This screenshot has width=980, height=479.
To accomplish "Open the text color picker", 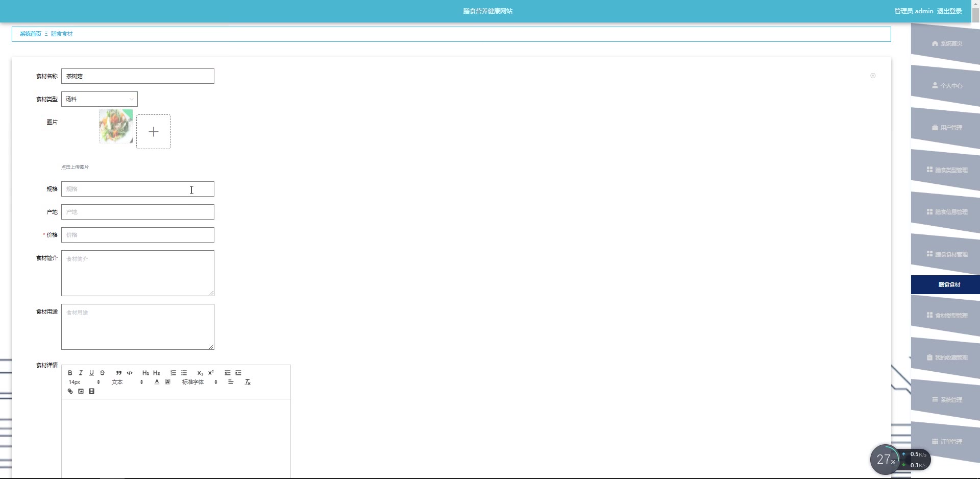I will pyautogui.click(x=157, y=382).
